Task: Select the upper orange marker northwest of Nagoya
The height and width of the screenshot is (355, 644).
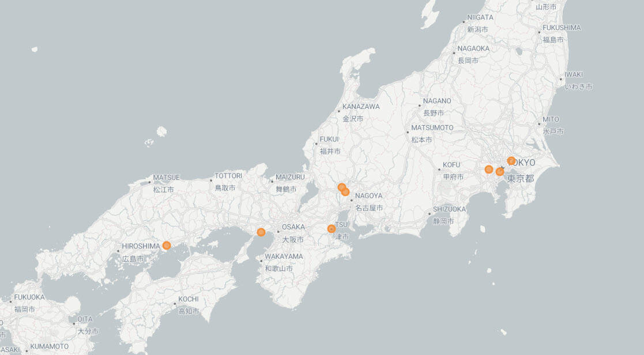Action: click(342, 187)
